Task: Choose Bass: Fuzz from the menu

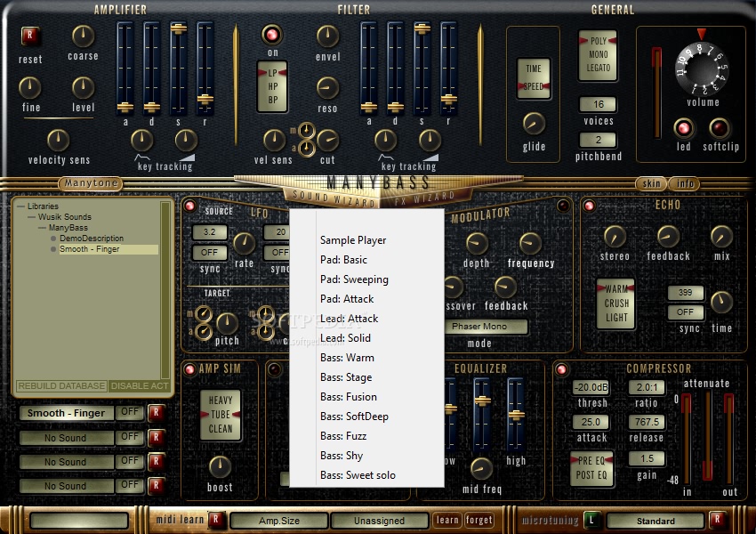Action: (x=367, y=436)
